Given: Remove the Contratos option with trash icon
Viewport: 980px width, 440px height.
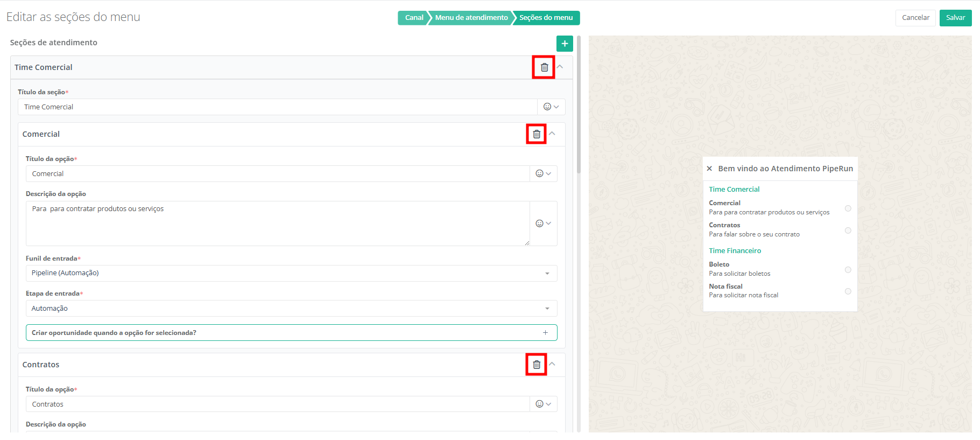Looking at the screenshot, I should click(x=537, y=365).
